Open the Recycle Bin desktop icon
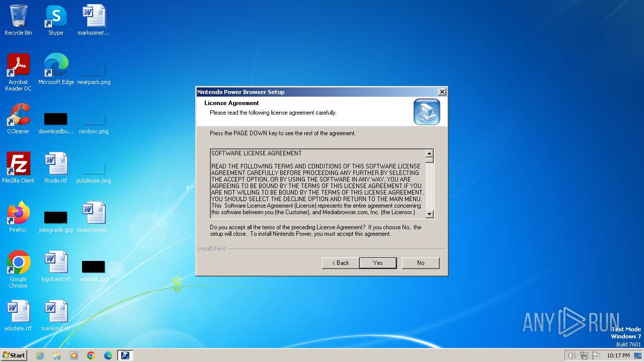Screen dimensions: 644x362 18,20
